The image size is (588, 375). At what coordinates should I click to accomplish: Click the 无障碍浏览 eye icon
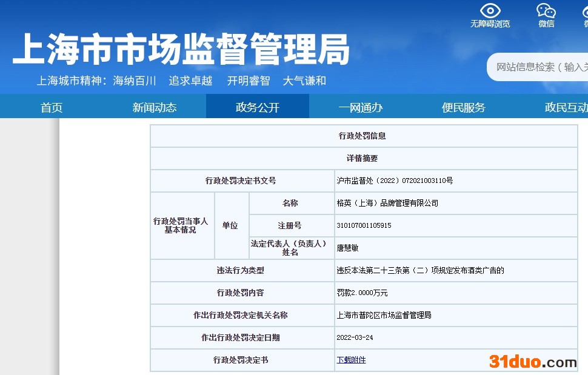pos(490,11)
